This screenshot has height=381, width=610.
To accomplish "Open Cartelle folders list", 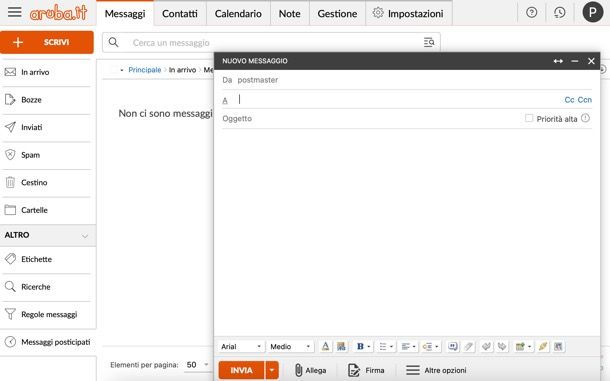I will pyautogui.click(x=47, y=210).
